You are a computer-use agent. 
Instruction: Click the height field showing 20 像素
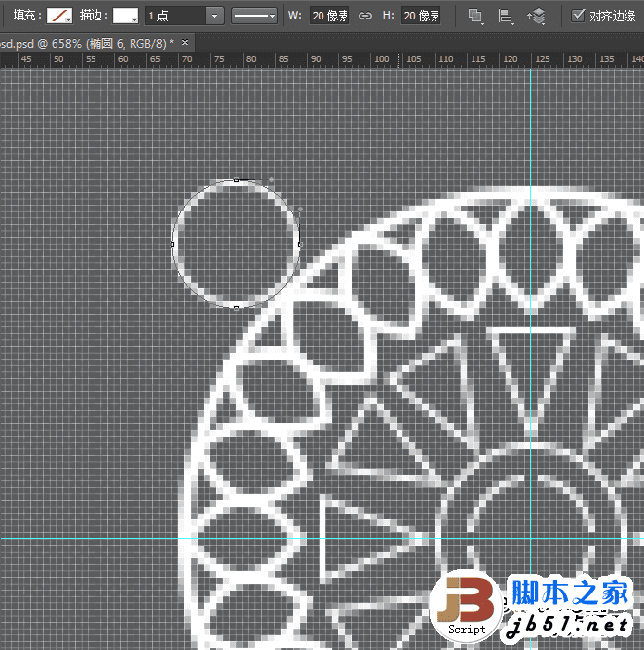point(421,16)
